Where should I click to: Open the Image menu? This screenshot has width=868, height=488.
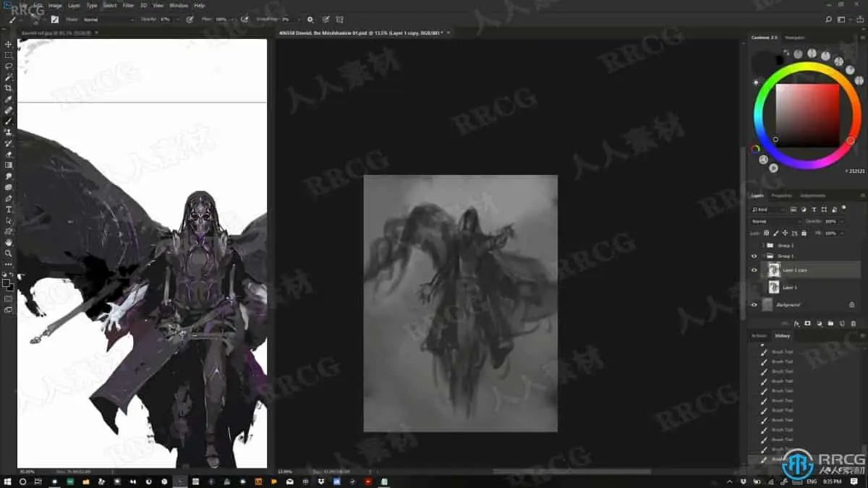pyautogui.click(x=55, y=5)
